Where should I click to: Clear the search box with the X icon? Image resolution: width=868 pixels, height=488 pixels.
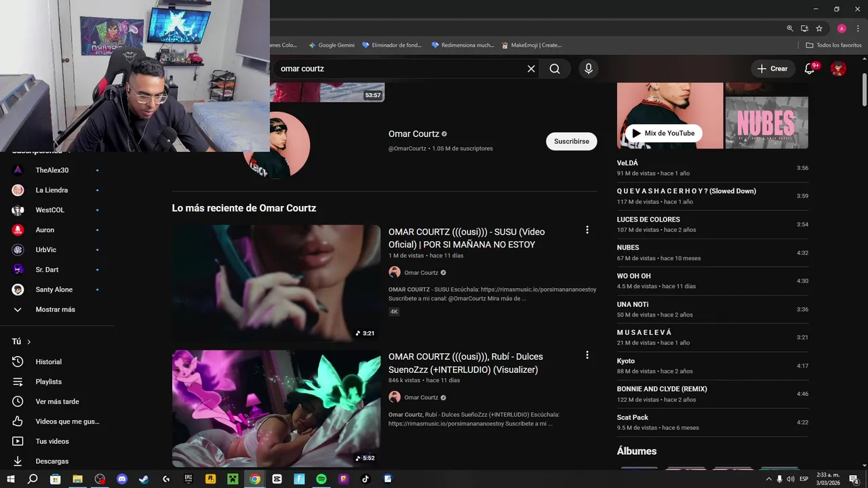tap(531, 68)
